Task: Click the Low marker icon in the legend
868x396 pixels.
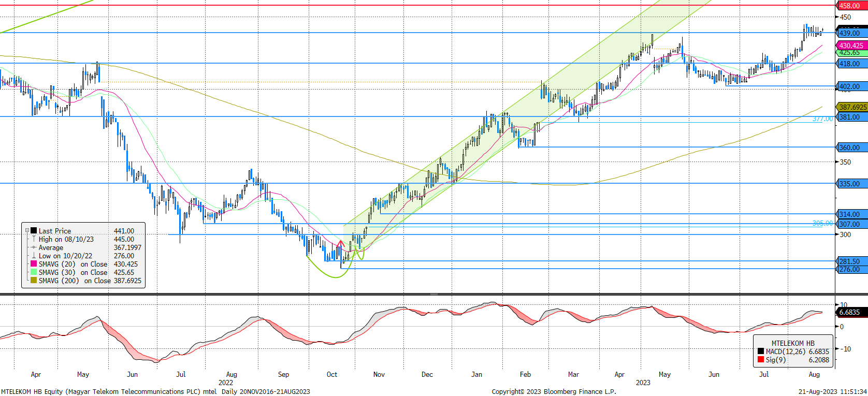Action: pos(34,256)
